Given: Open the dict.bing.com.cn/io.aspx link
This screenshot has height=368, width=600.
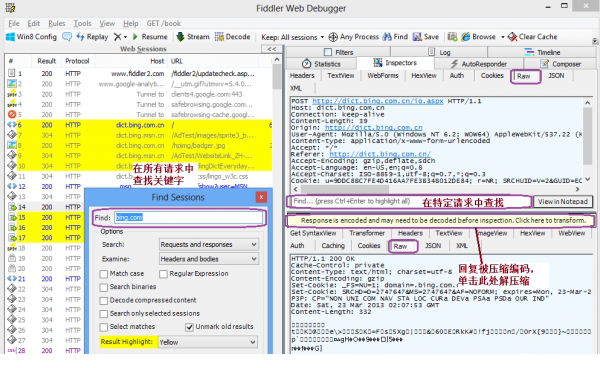Looking at the screenshot, I should coord(378,101).
